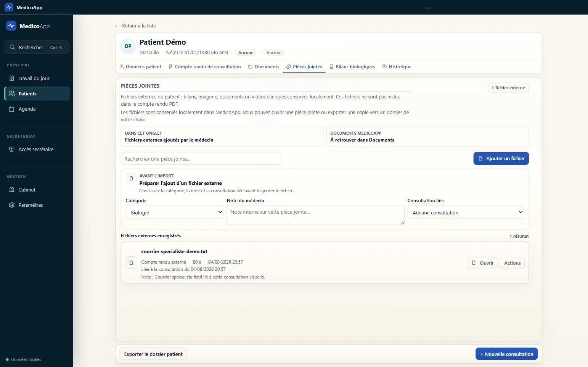Click Exporter le dossier patient
This screenshot has width=588, height=367.
(x=153, y=354)
